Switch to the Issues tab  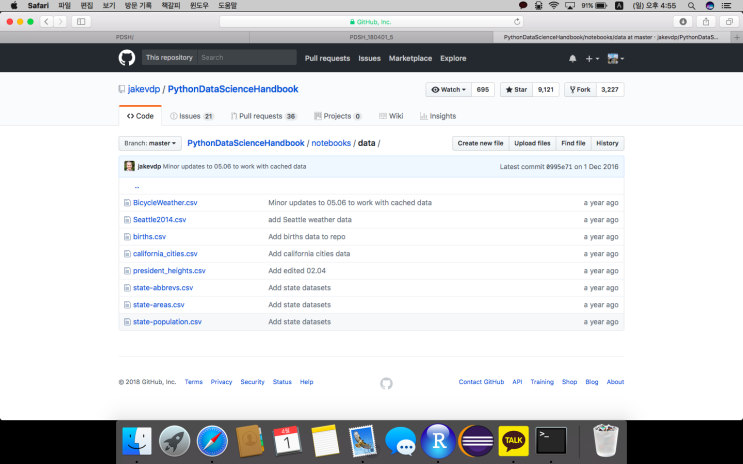point(192,116)
